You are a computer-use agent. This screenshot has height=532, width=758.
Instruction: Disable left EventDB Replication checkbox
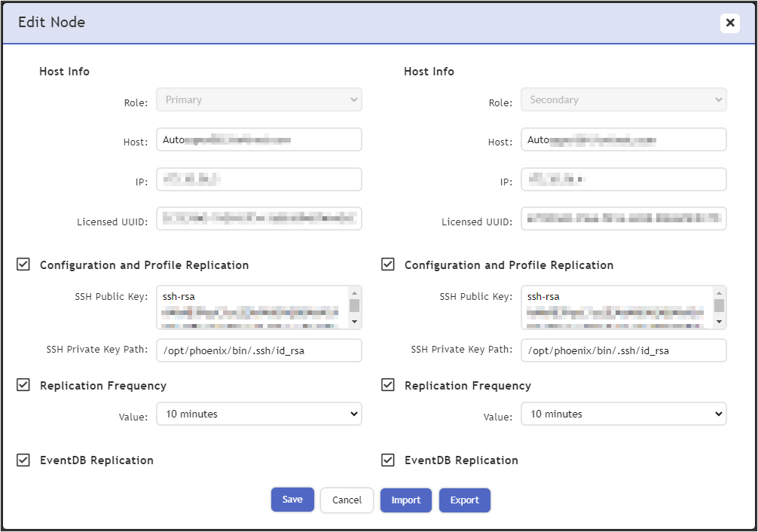point(23,460)
